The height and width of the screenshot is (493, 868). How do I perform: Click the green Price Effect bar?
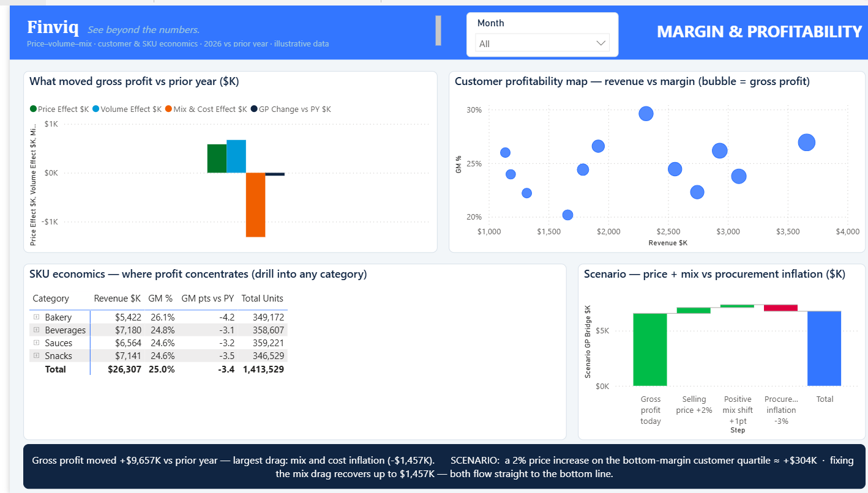click(217, 158)
